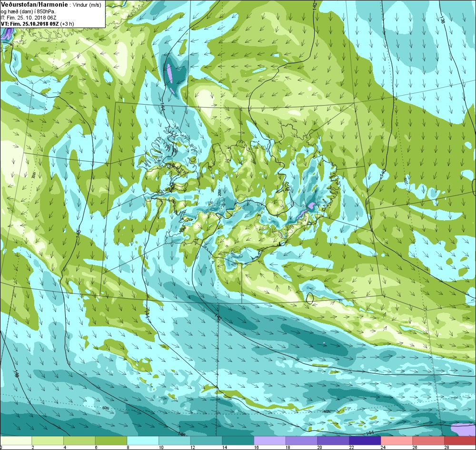
Task: Click legend tick value '2'
Action: click(x=32, y=447)
